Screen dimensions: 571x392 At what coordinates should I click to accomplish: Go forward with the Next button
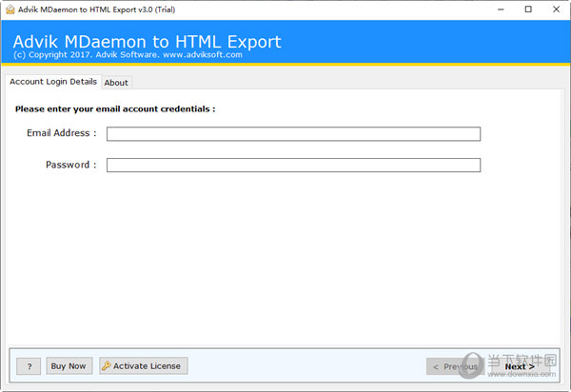520,366
